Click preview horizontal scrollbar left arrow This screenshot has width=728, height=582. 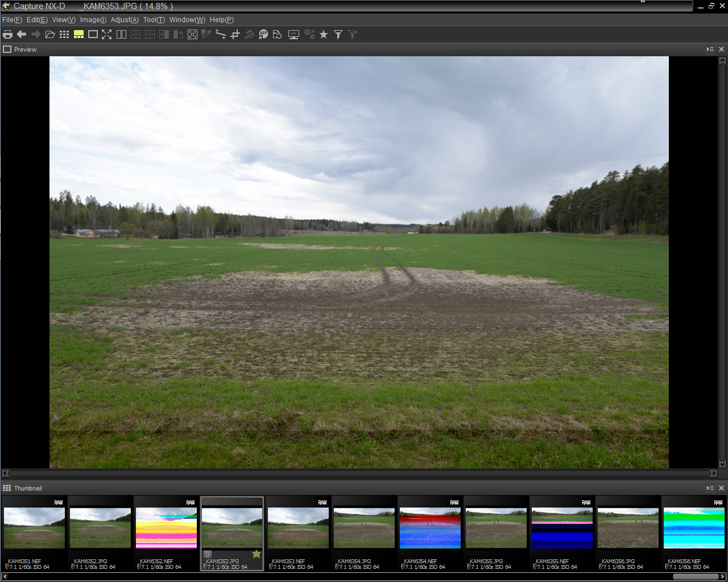[x=5, y=473]
